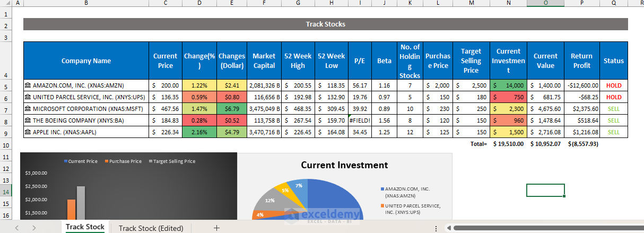The height and width of the screenshot is (233, 644).
Task: Open sheet tab options three-dot handle
Action: pyautogui.click(x=436, y=228)
